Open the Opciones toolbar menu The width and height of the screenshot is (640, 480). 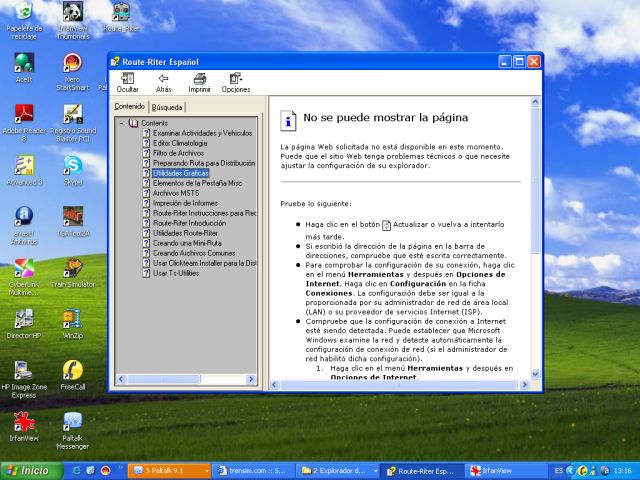235,81
